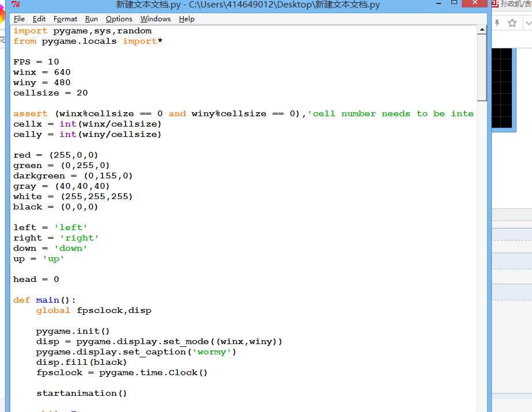Click the 'startanimation()' code line
The image size is (532, 412).
(81, 394)
